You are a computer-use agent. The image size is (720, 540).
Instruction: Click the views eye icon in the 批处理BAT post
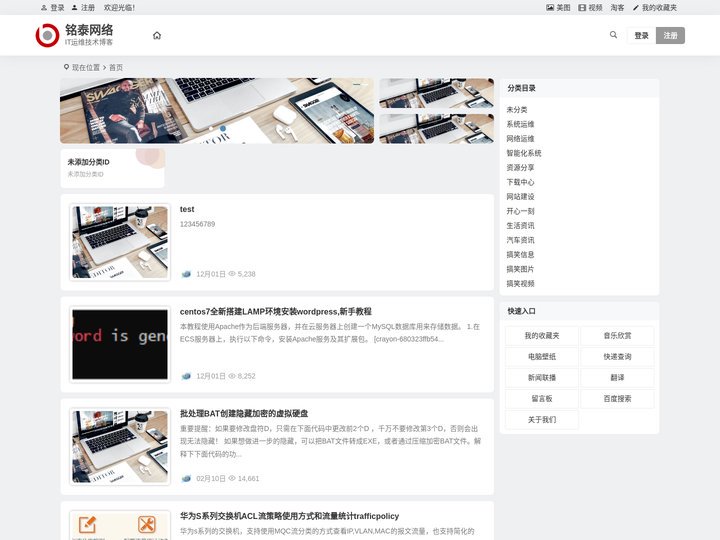232,478
